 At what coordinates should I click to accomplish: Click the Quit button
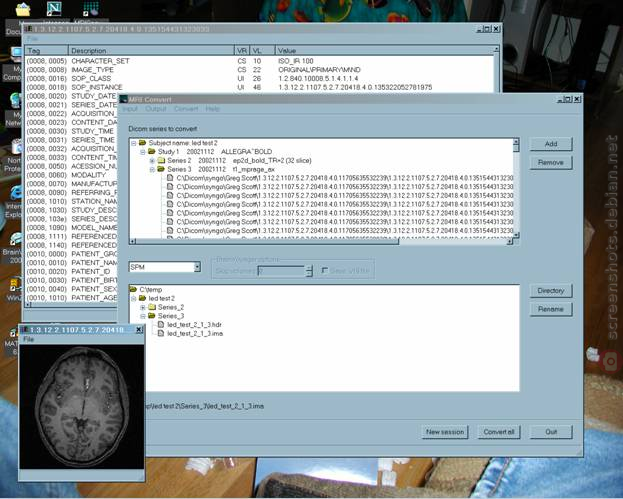(551, 432)
